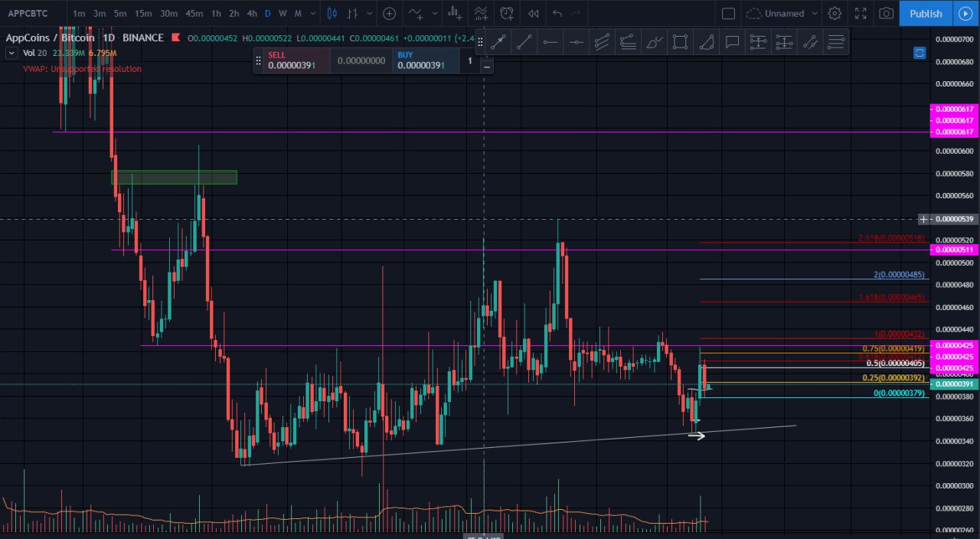Grab the buy/sell panel drag handle

259,60
